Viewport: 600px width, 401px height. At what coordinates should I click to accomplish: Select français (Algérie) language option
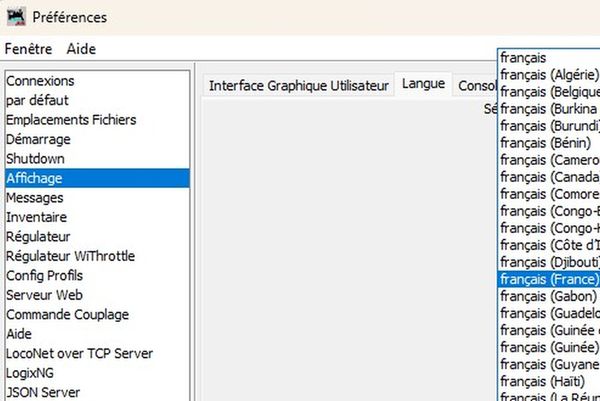point(548,76)
